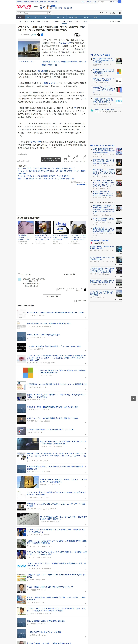Viewport: 138px width, 644px height.
Task: Submit top web search with blue magnifier button
Action: coord(120,2)
